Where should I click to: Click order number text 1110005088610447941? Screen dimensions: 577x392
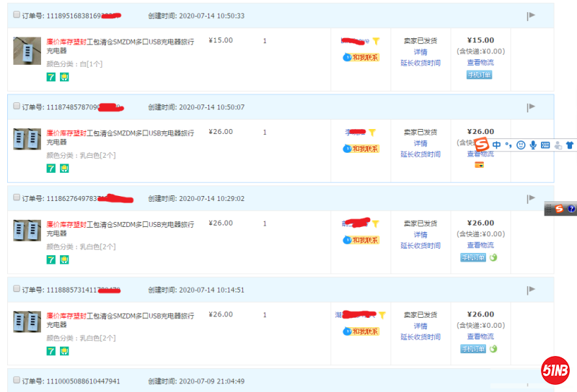[83, 381]
